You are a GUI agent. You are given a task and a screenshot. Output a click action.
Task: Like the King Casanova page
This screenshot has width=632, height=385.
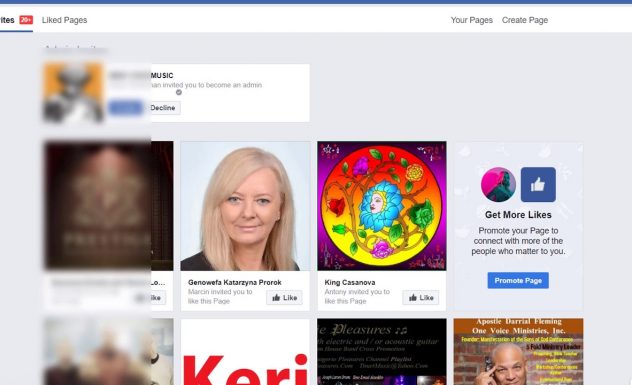[420, 298]
